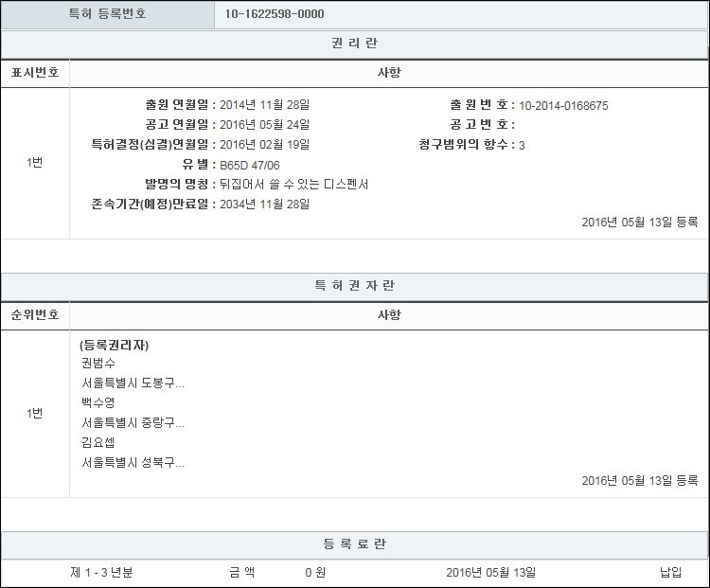
Task: Click the 표시번호 column header
Action: click(35, 73)
